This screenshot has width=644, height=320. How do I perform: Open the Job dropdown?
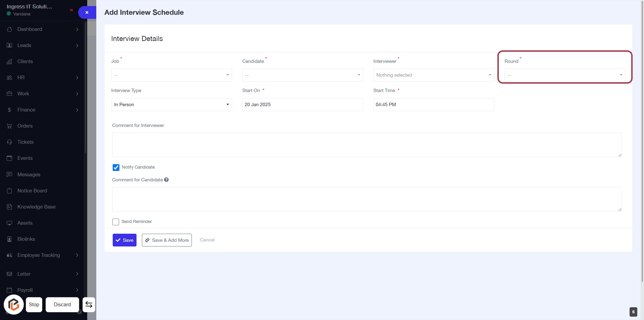[171, 75]
